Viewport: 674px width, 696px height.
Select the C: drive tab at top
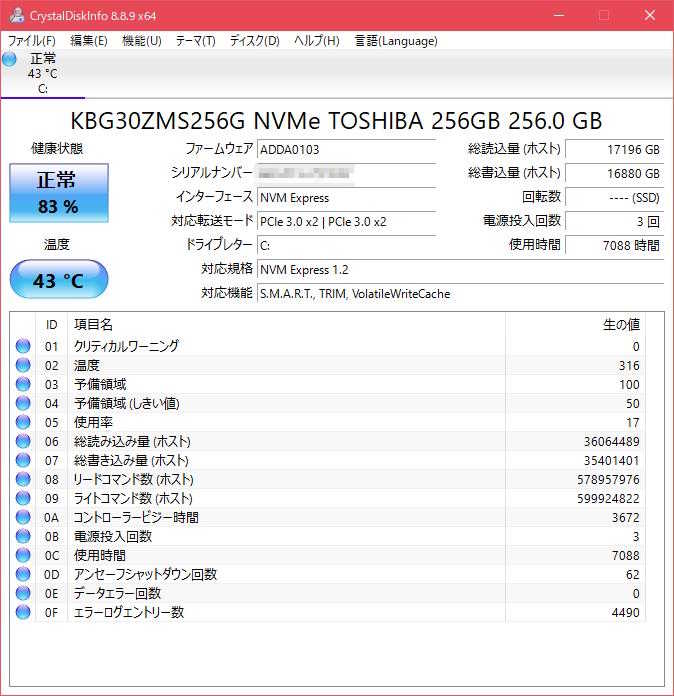pyautogui.click(x=43, y=73)
